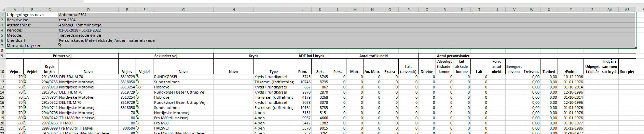The width and height of the screenshot is (644, 134).
Task: Select the Sekundær vej header cell
Action: point(166,56)
